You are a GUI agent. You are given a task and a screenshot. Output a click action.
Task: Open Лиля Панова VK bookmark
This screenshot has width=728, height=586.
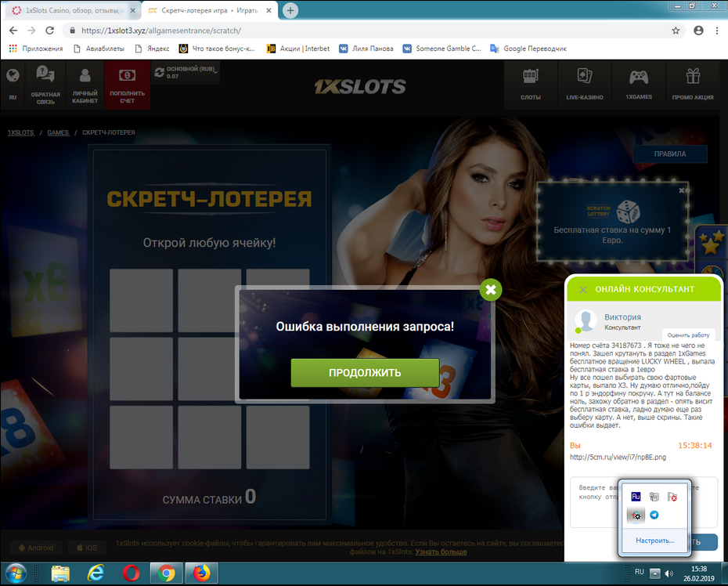click(366, 49)
